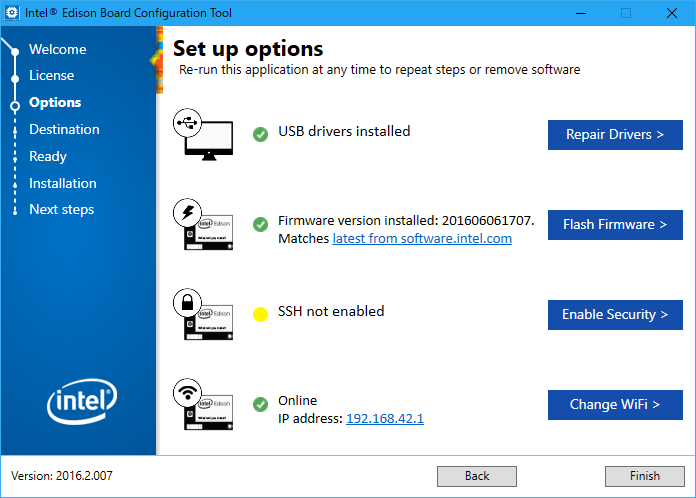696x498 pixels.
Task: Close the Edison configuration window
Action: (x=672, y=13)
